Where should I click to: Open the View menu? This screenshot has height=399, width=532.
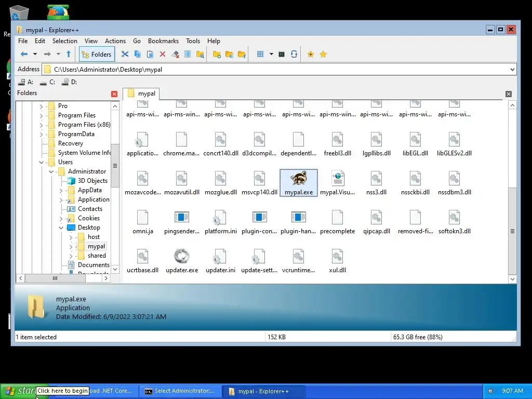(91, 41)
